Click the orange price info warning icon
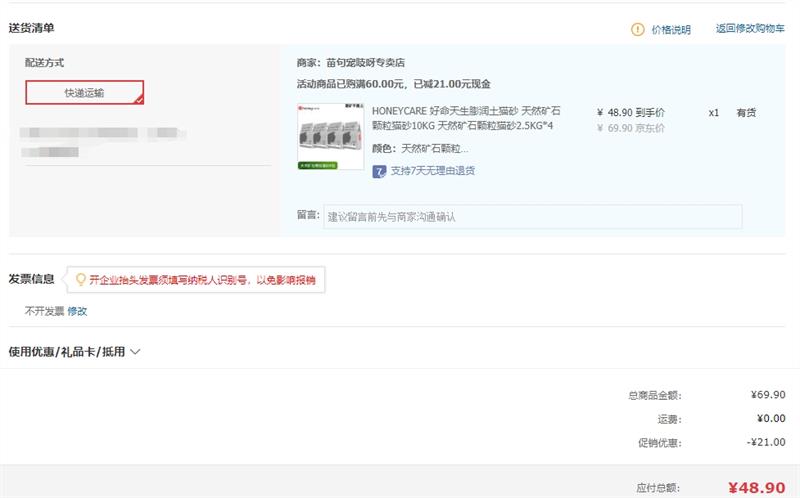This screenshot has width=800, height=498. click(638, 30)
